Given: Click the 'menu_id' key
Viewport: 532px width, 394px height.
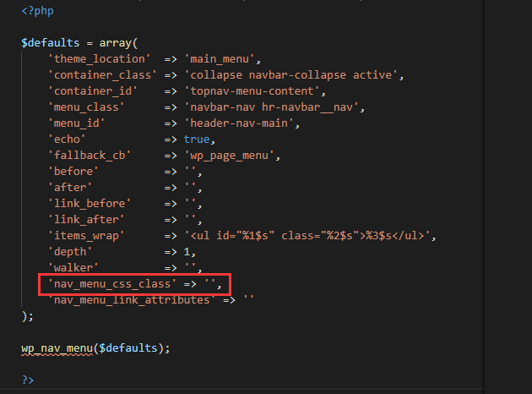Looking at the screenshot, I should (76, 123).
